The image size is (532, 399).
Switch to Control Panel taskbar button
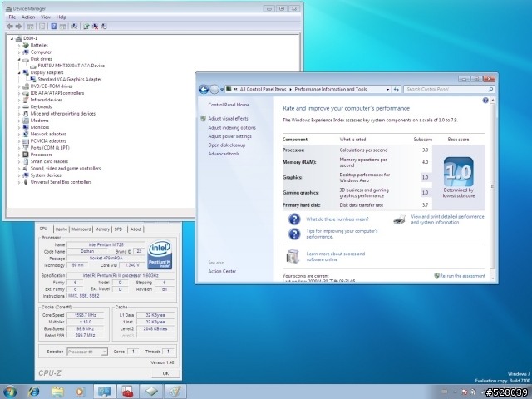[104, 392]
